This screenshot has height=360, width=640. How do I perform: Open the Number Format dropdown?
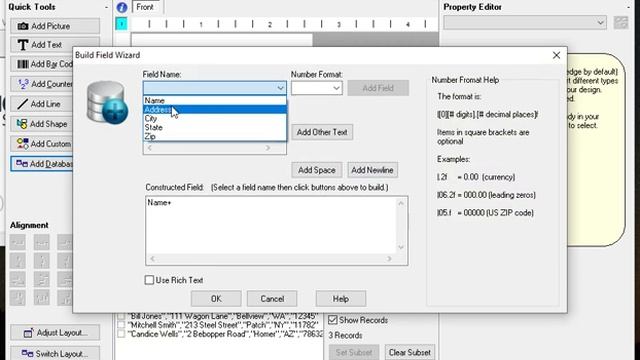pyautogui.click(x=336, y=88)
